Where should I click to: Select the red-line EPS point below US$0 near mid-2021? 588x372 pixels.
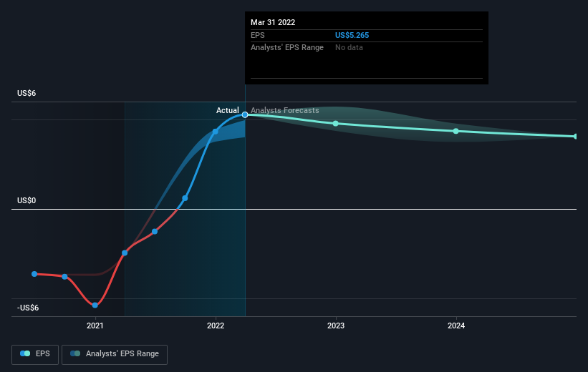coord(155,232)
